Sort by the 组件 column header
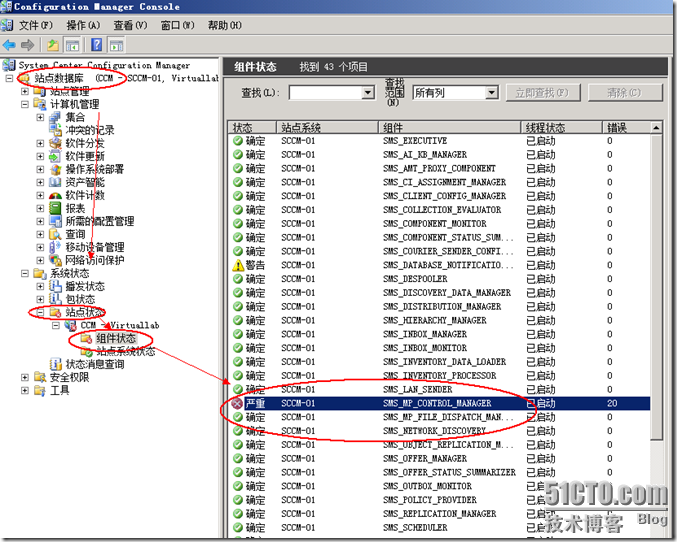The image size is (677, 542). 449,127
